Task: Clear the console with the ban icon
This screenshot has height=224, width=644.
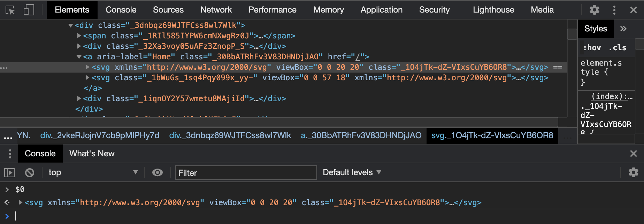Action: pos(30,172)
